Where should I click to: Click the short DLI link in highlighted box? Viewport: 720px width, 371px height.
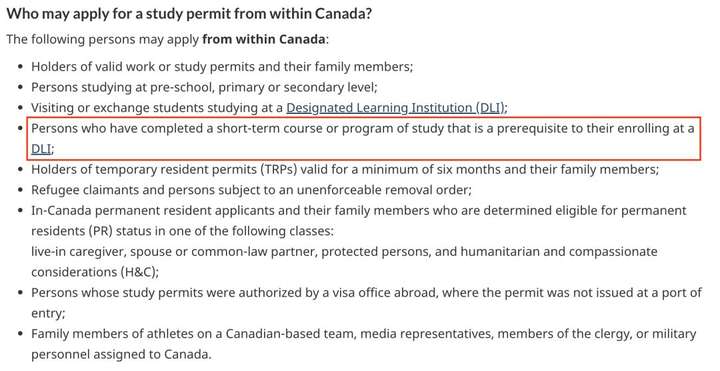41,149
